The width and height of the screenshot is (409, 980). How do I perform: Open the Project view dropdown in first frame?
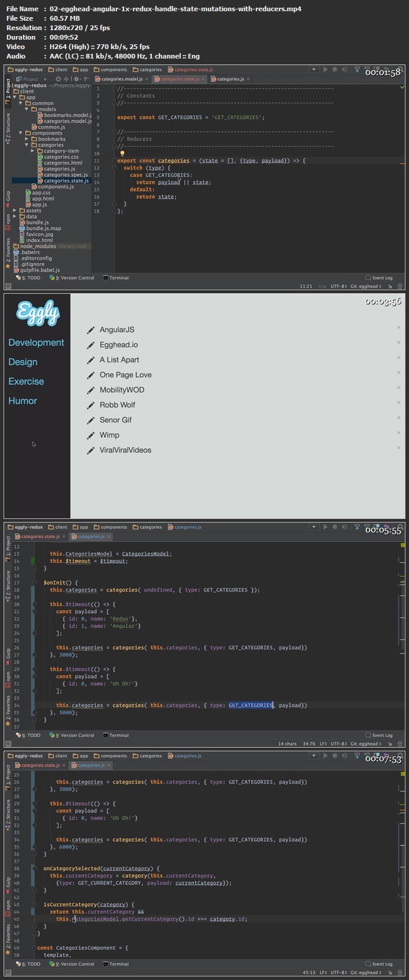[30, 79]
